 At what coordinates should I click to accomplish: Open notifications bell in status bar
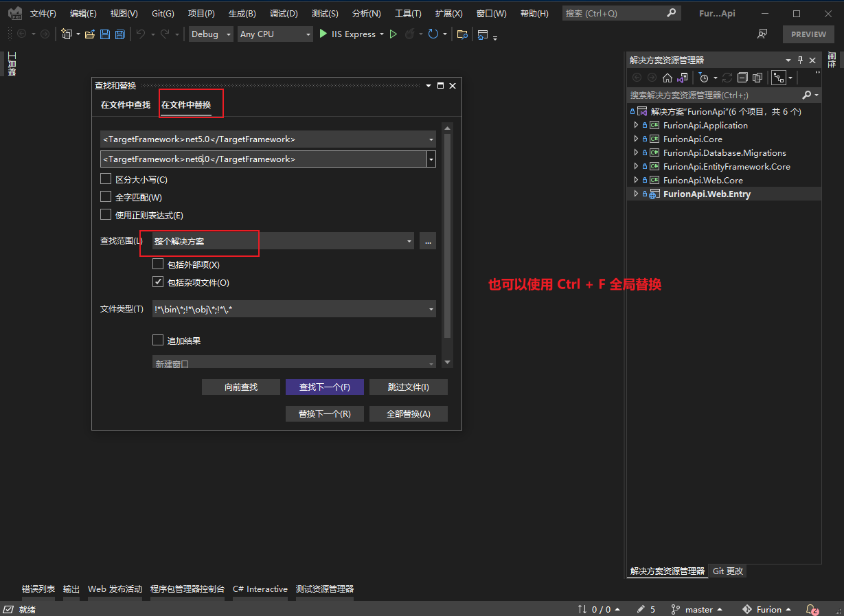tap(812, 609)
